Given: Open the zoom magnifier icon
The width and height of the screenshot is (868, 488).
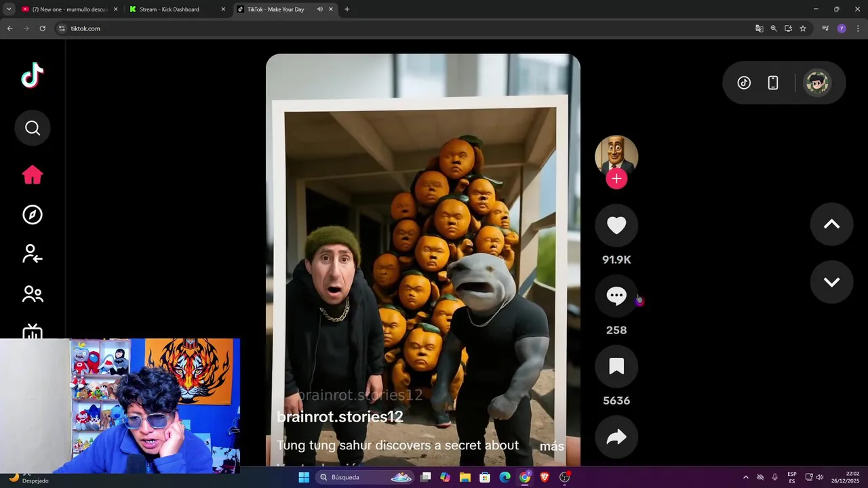Looking at the screenshot, I should click(x=774, y=28).
